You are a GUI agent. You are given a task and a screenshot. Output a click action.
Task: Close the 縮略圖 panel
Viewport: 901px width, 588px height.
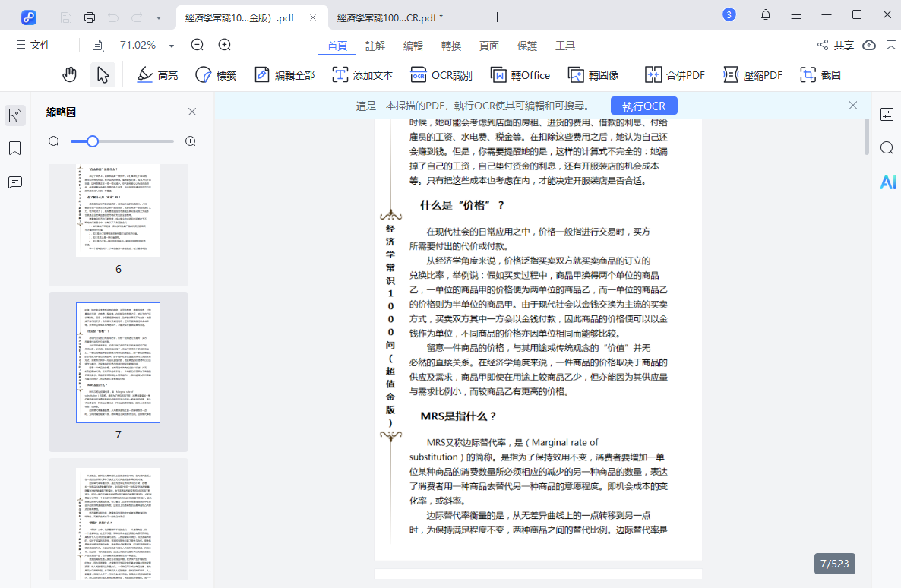tap(192, 112)
